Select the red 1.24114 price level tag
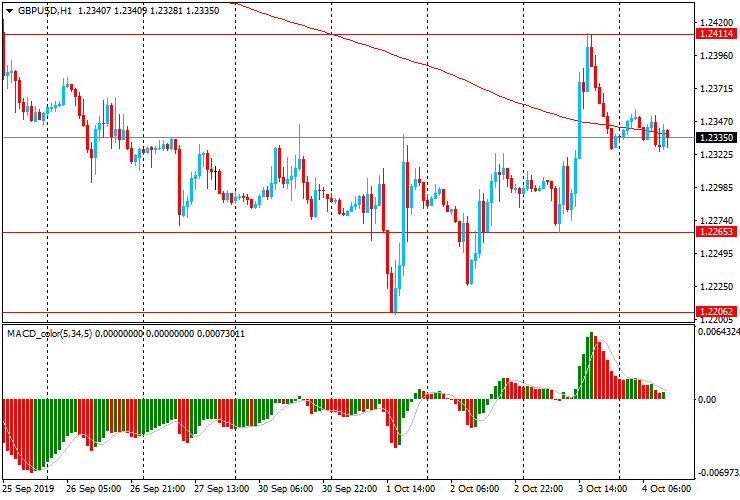 tap(716, 34)
